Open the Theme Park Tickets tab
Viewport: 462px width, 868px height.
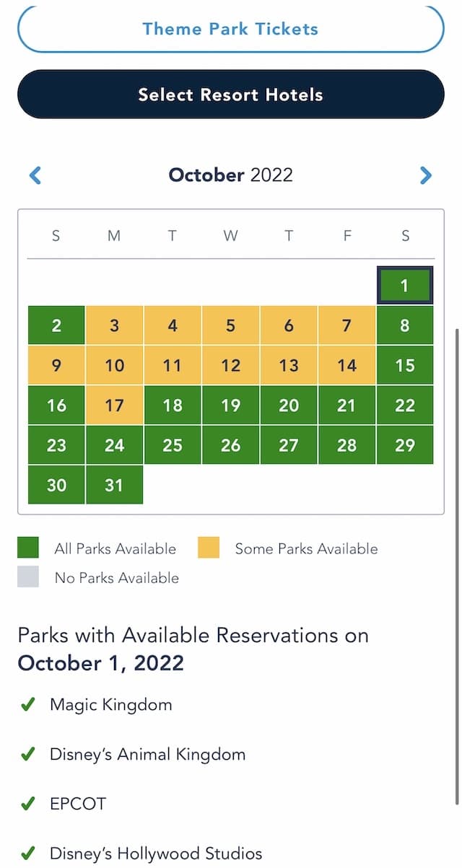coord(230,30)
